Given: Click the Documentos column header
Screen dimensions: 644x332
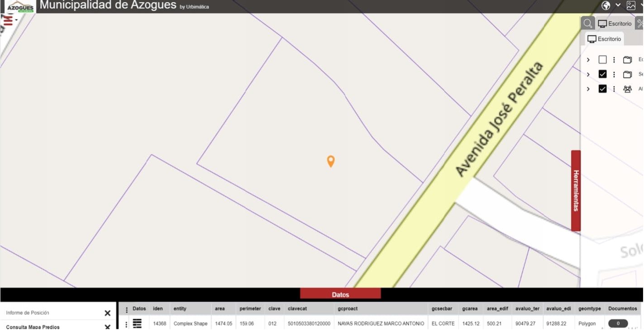Looking at the screenshot, I should tap(622, 308).
